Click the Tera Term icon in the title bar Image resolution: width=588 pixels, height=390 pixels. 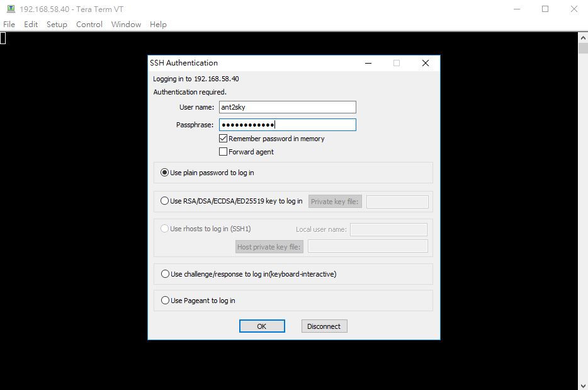pos(11,9)
